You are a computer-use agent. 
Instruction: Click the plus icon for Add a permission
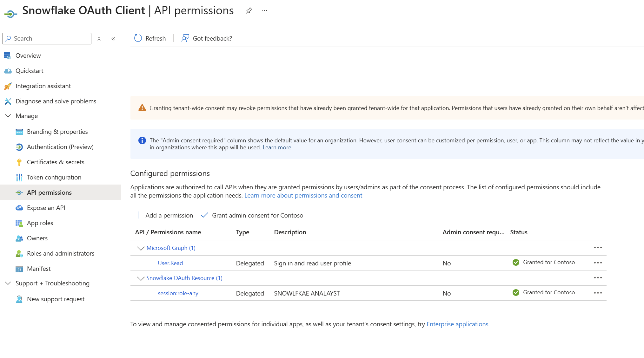click(x=138, y=215)
